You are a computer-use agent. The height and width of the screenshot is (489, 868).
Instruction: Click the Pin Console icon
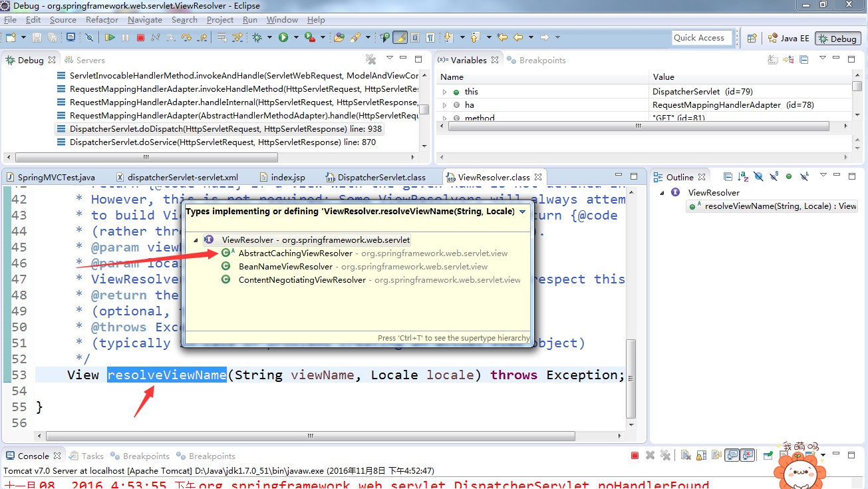pyautogui.click(x=768, y=456)
